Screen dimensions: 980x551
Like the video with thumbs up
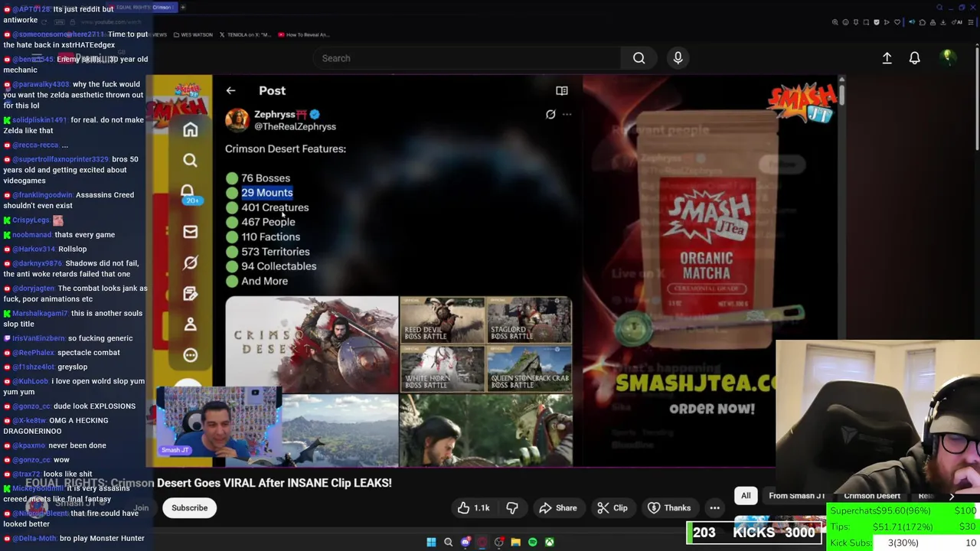[473, 508]
